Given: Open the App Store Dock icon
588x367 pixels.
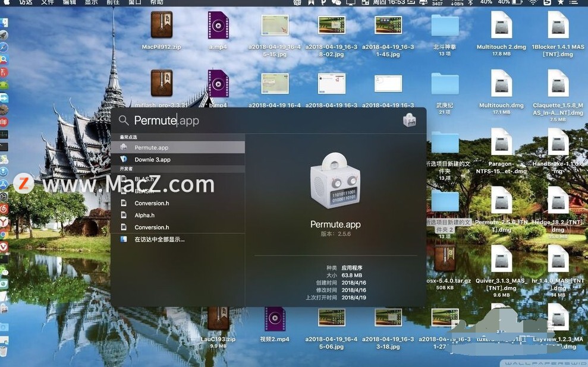Looking at the screenshot, I should pos(4,184).
